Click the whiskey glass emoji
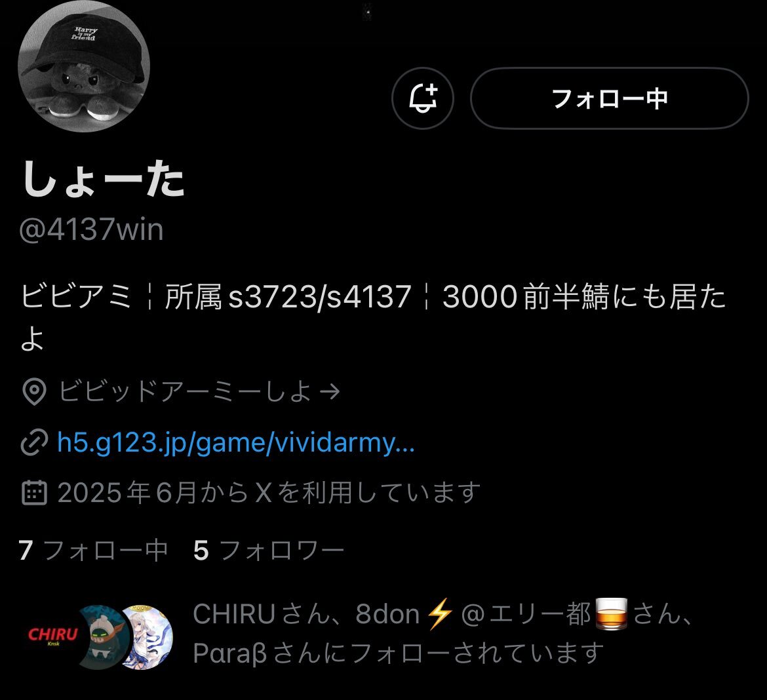767x700 pixels. pos(611,614)
